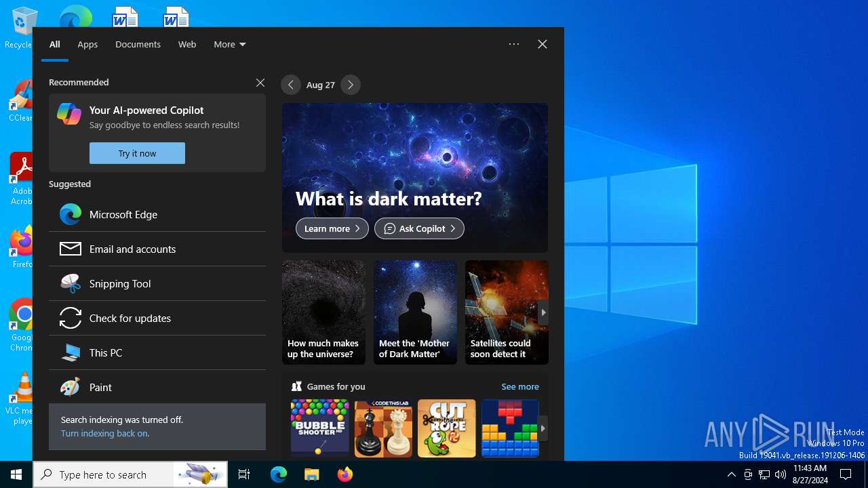The height and width of the screenshot is (488, 868).
Task: Open Task View on the taskbar
Action: coord(244,474)
